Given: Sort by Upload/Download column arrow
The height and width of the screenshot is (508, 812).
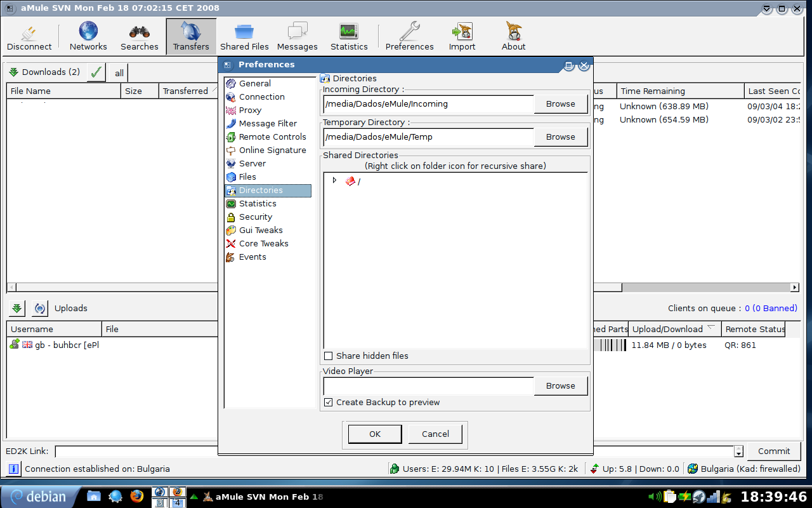Looking at the screenshot, I should (x=710, y=328).
